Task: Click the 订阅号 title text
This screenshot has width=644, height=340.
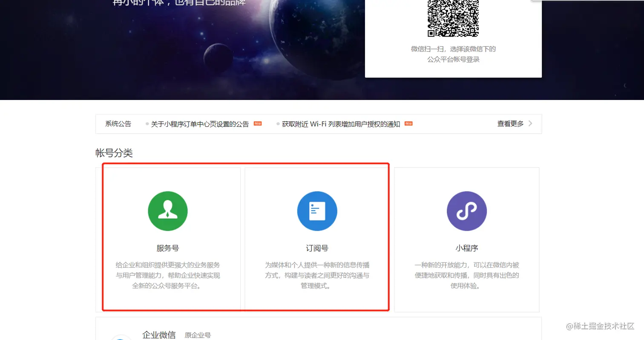Action: (317, 249)
